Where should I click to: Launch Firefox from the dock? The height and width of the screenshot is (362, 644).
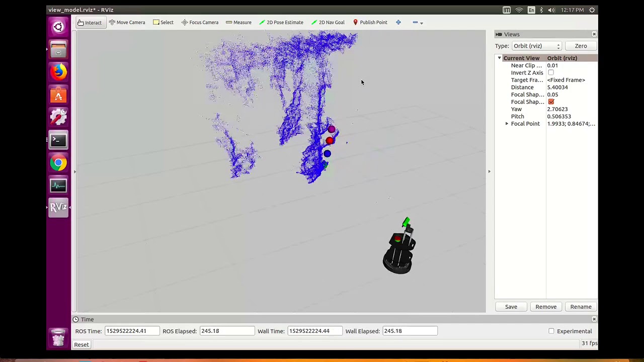pos(58,72)
